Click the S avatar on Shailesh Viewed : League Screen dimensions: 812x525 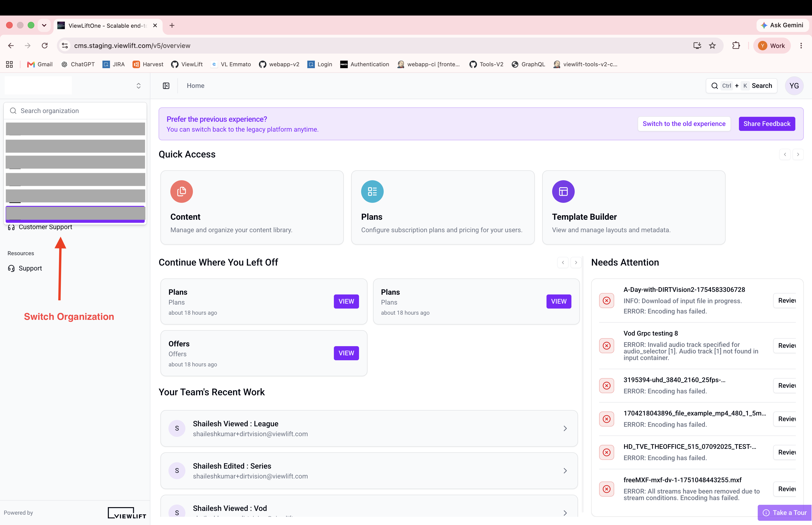coord(177,428)
